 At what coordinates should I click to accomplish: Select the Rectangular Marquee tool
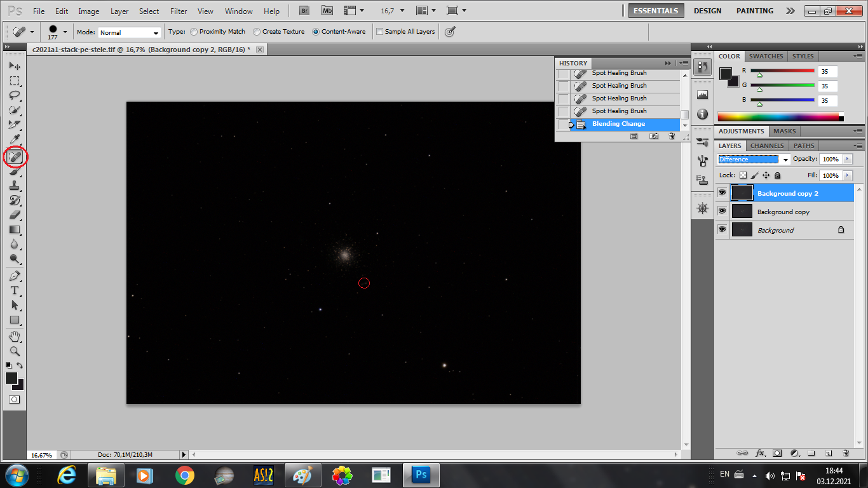(14, 81)
